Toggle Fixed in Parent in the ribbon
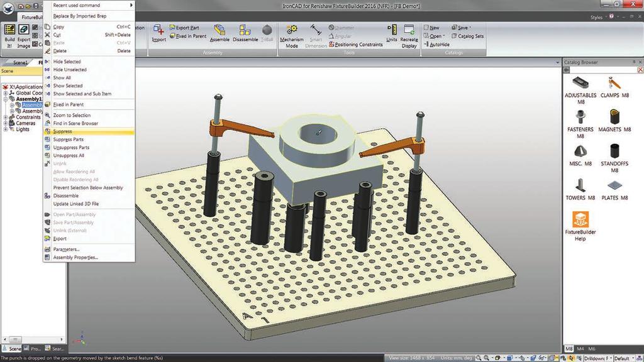The height and width of the screenshot is (362, 644). coord(187,36)
